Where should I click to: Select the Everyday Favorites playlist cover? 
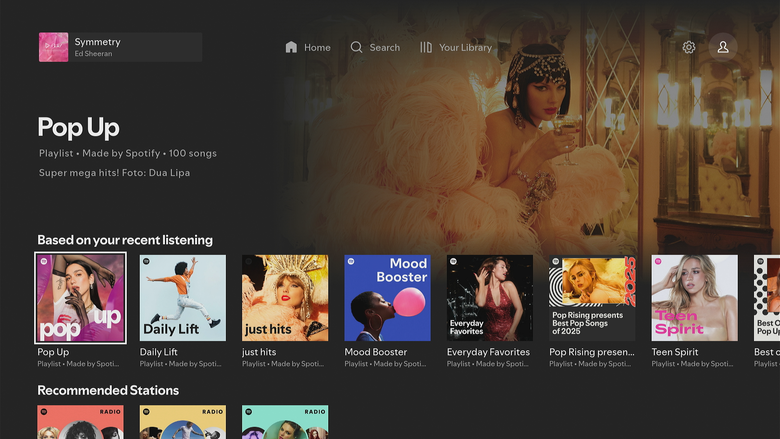click(490, 298)
